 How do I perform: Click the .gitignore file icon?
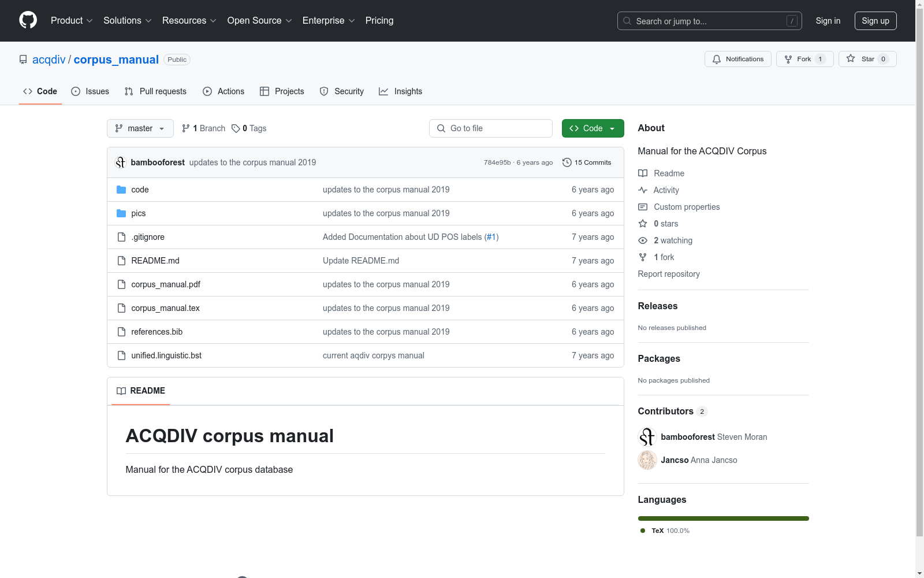point(121,237)
